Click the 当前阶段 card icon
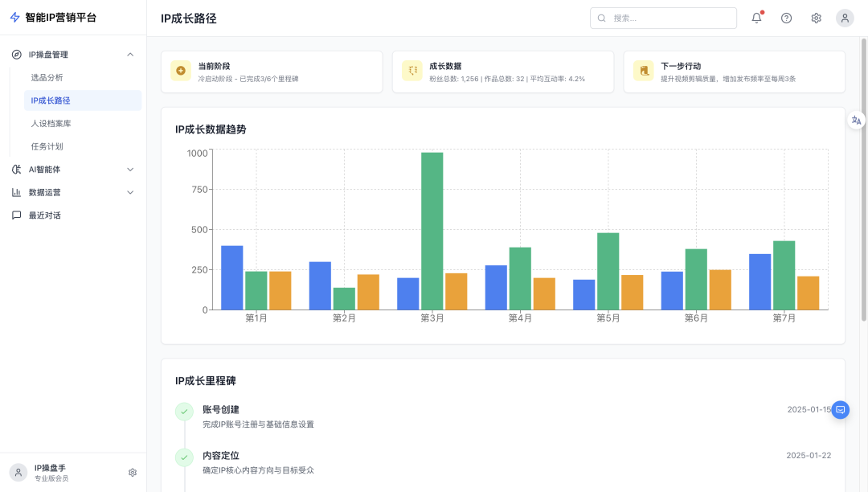The width and height of the screenshot is (868, 492). (181, 71)
